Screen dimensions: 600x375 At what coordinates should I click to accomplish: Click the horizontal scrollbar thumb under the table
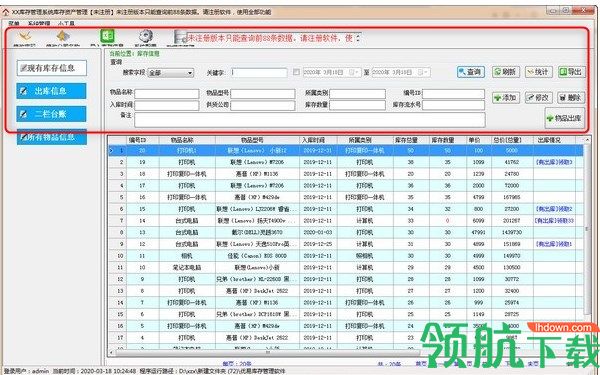tap(267, 353)
